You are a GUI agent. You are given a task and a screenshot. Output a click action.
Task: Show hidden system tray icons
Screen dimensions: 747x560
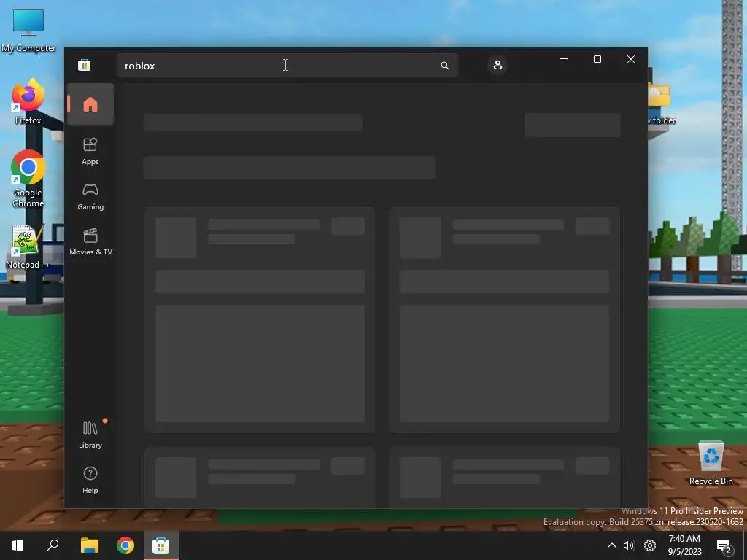pyautogui.click(x=612, y=545)
